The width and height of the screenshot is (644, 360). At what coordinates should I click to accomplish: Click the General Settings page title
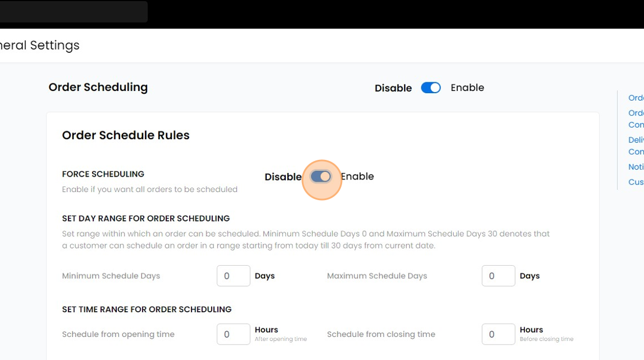point(40,45)
